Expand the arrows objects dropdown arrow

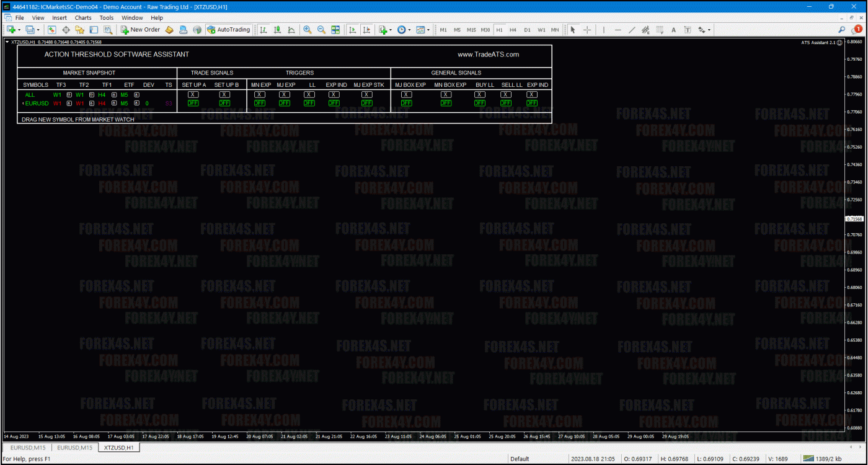click(709, 30)
